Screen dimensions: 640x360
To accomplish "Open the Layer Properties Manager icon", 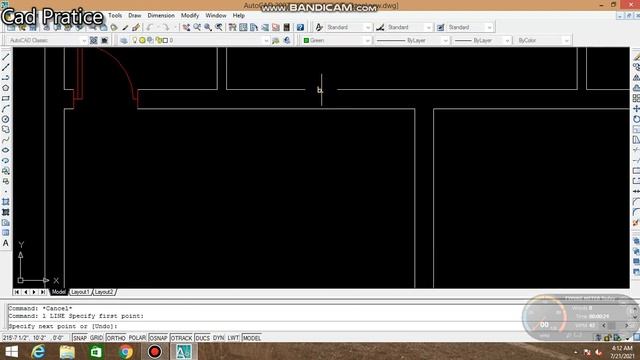I will [124, 40].
